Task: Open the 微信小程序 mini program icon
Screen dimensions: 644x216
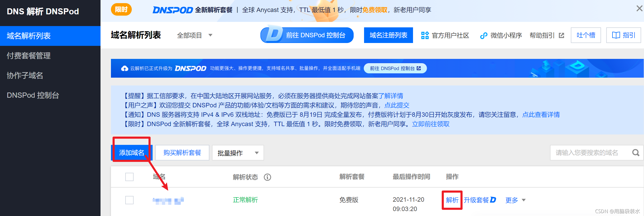Action: click(x=484, y=35)
